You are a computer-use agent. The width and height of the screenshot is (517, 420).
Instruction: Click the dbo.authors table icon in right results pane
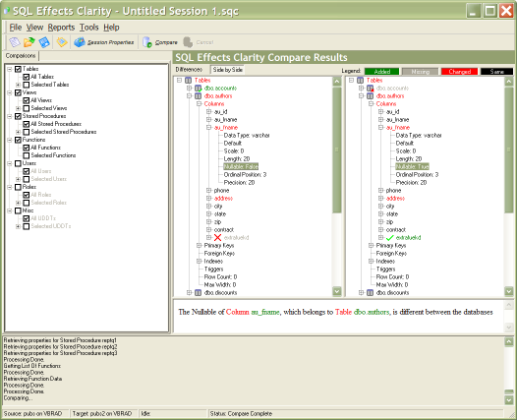tap(370, 96)
